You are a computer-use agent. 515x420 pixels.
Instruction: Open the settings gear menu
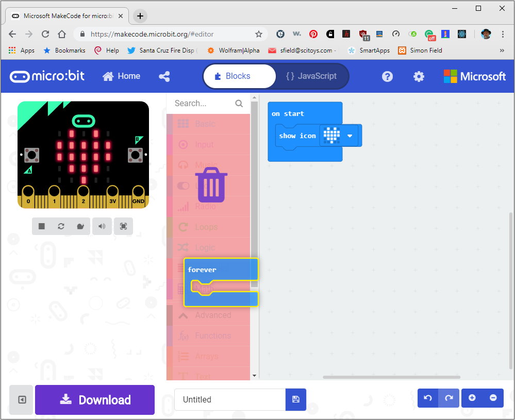point(419,76)
